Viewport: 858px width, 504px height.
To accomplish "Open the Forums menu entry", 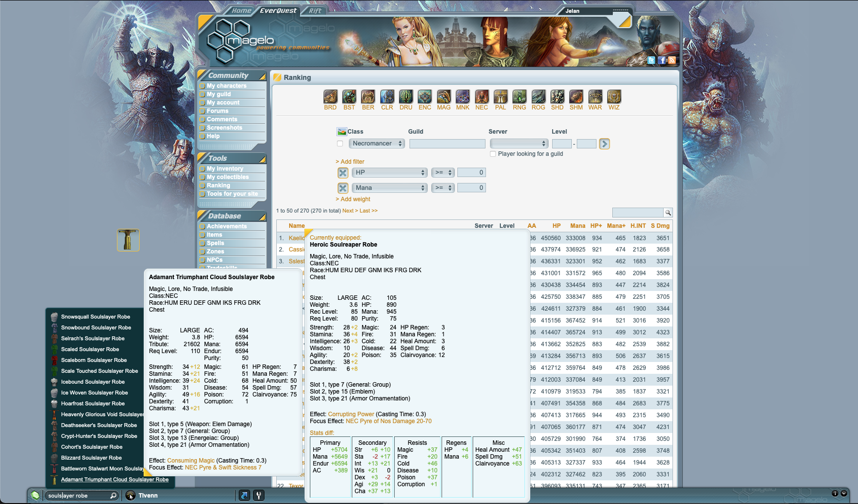I will coord(218,110).
